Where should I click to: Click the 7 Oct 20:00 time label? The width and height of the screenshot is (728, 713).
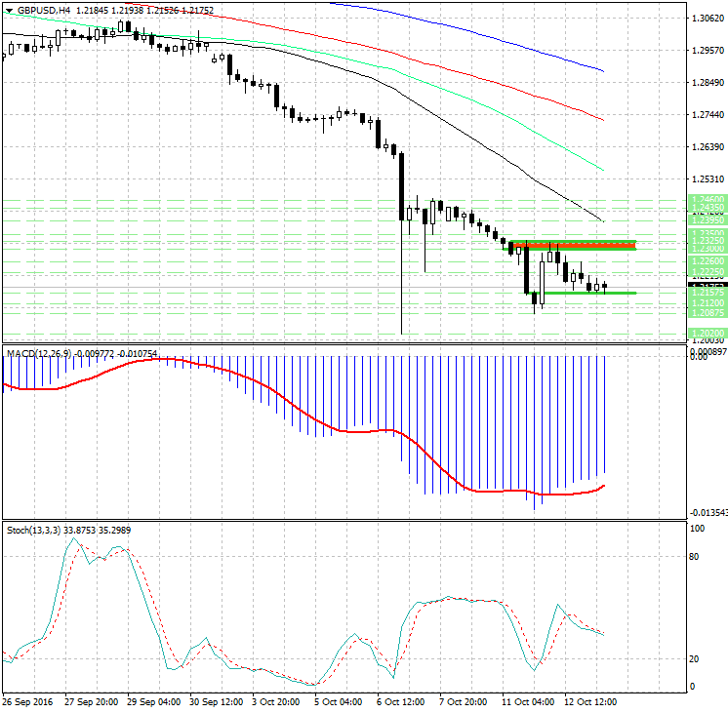tap(464, 702)
